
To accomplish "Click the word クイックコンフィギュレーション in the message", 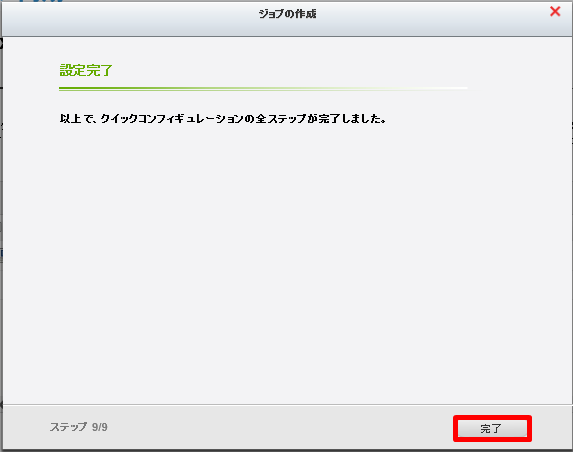I will pos(172,119).
